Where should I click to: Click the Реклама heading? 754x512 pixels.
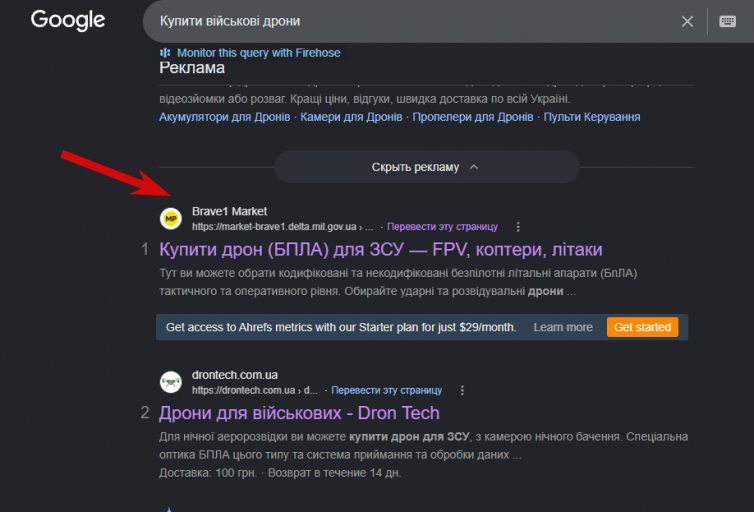click(192, 68)
